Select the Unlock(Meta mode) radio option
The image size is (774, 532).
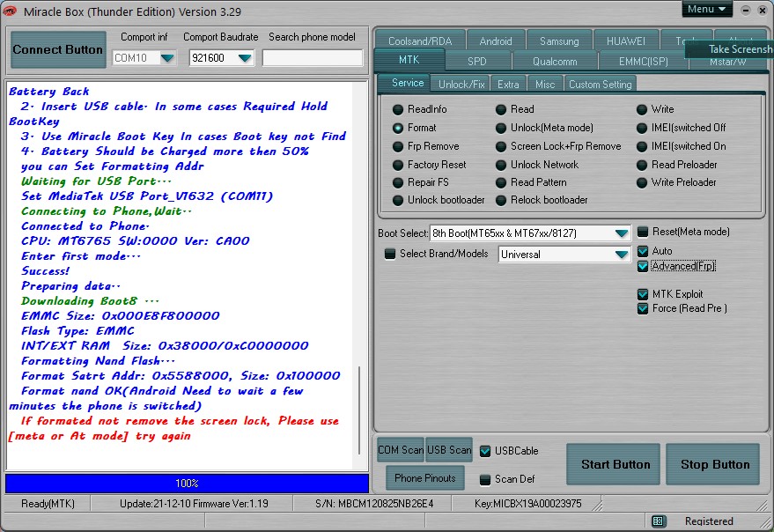(501, 128)
